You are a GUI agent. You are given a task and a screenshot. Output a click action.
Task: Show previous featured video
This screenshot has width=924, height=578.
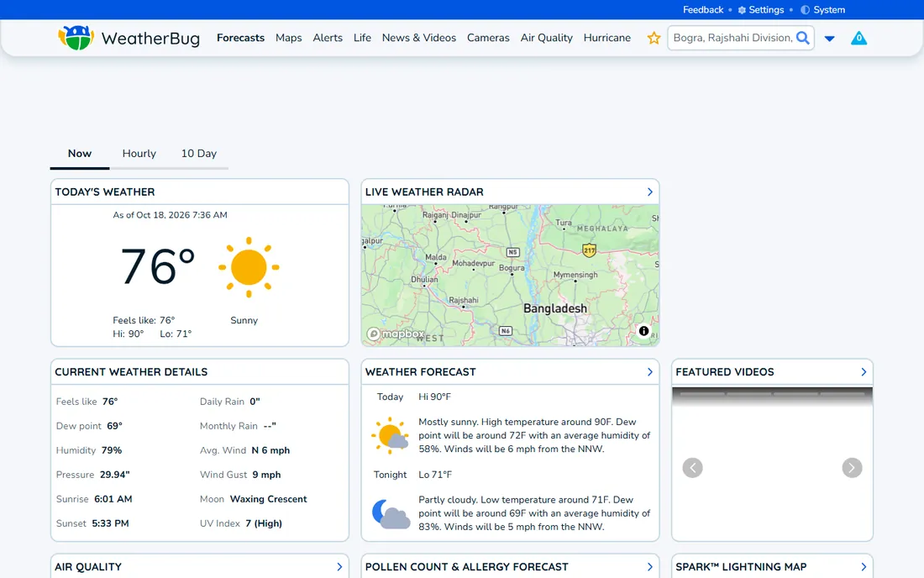[692, 468]
